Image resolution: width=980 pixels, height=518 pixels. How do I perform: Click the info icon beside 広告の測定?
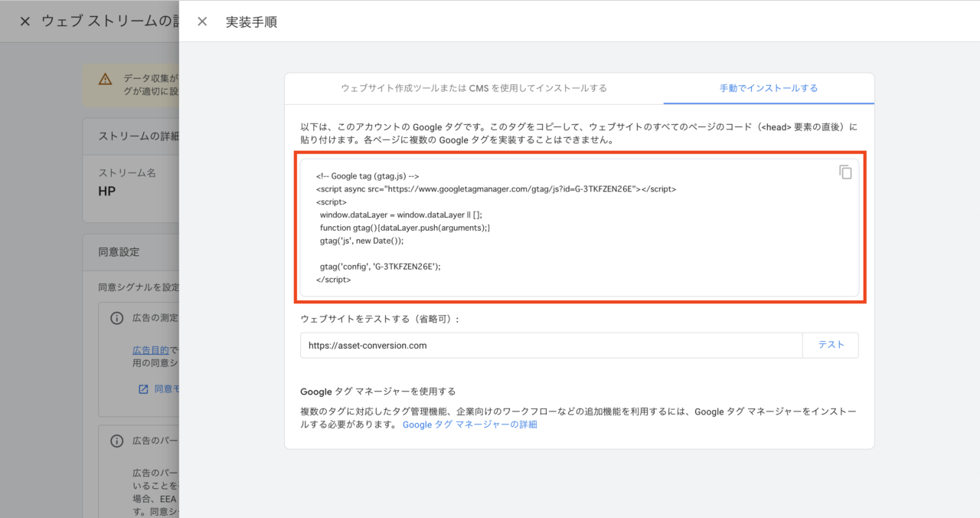[117, 318]
